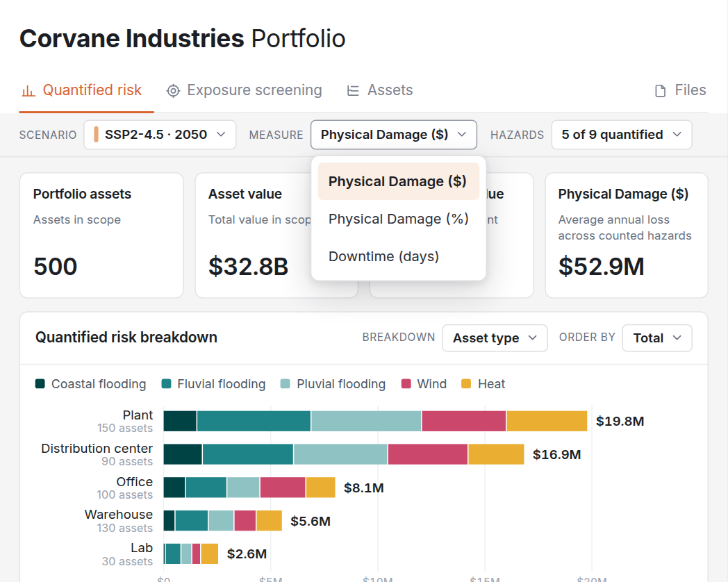Click the target icon beside Exposure screening
The image size is (728, 582).
click(x=173, y=90)
